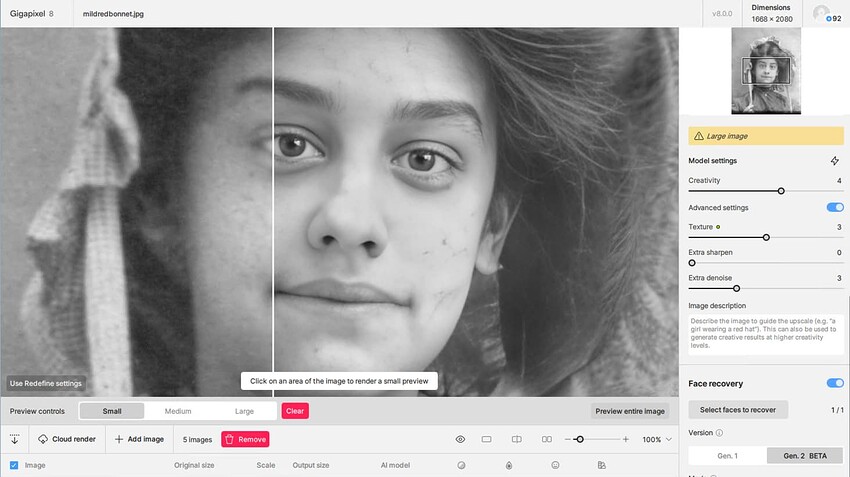Click the v8.0.0 version label

coord(722,14)
